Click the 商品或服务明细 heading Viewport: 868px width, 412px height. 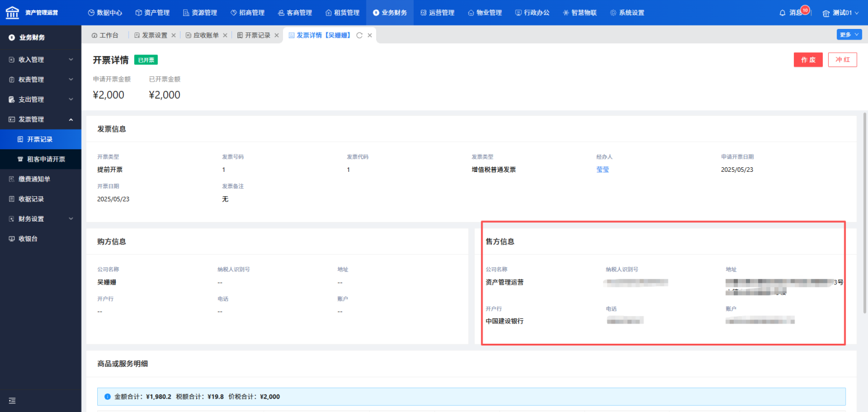(x=124, y=363)
